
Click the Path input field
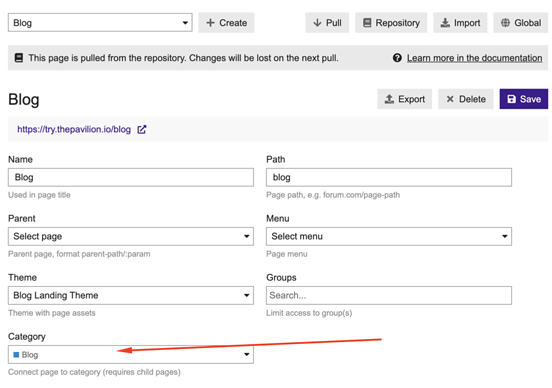click(389, 177)
